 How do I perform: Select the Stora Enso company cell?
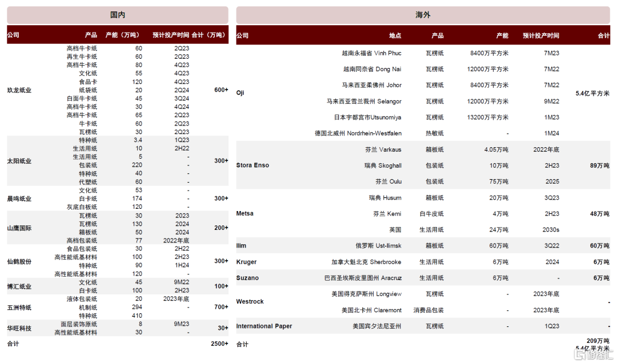[253, 165]
